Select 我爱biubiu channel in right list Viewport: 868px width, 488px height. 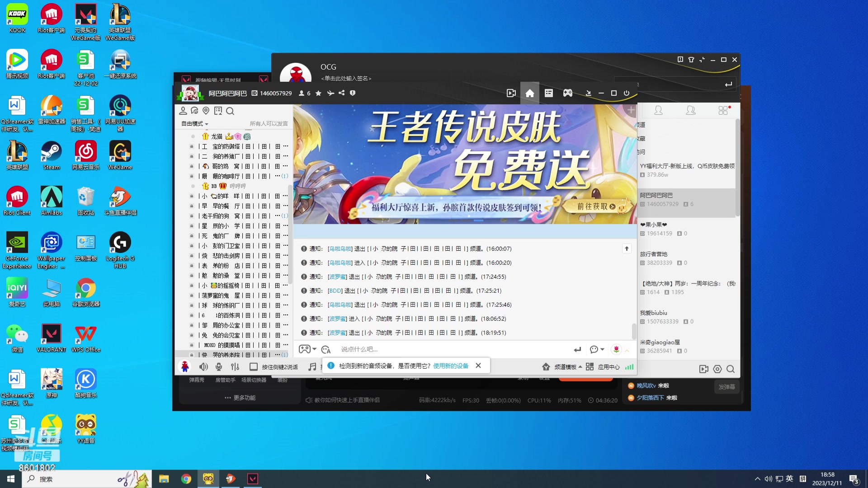click(686, 317)
